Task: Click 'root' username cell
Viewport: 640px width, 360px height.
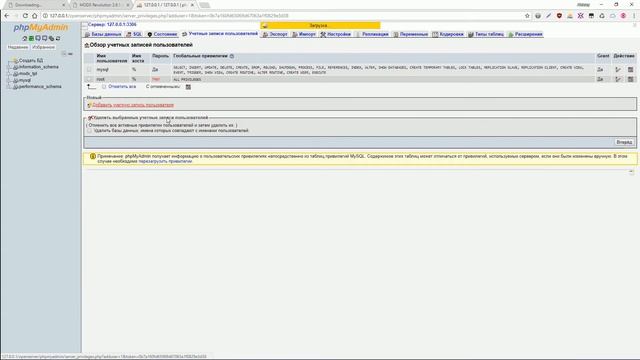Action: click(101, 79)
